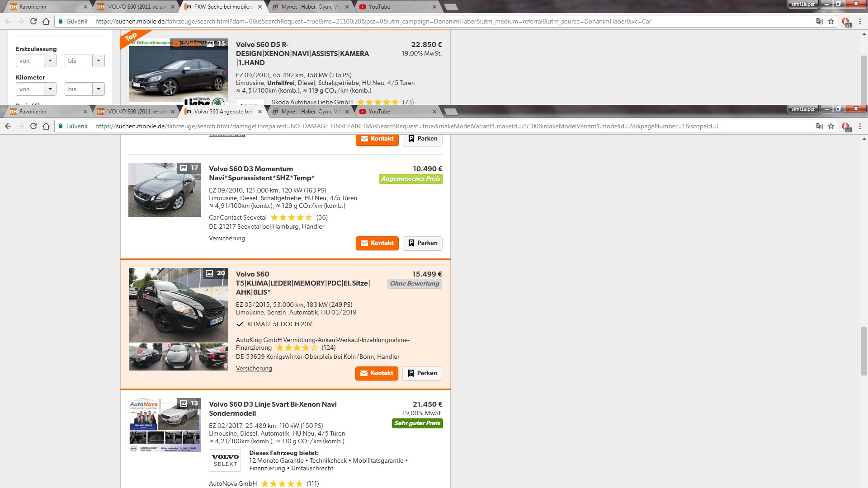Open Versicherung link under AutoKing listing
This screenshot has height=488, width=868.
(x=254, y=368)
